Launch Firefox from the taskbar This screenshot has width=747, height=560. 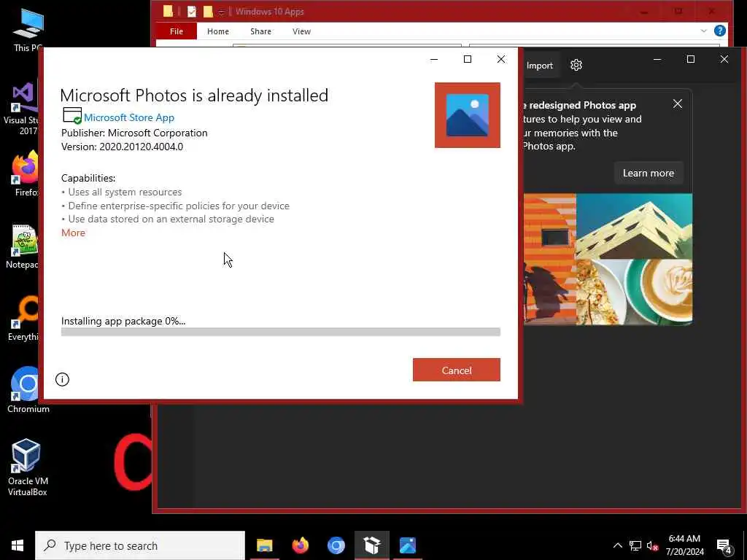point(300,545)
